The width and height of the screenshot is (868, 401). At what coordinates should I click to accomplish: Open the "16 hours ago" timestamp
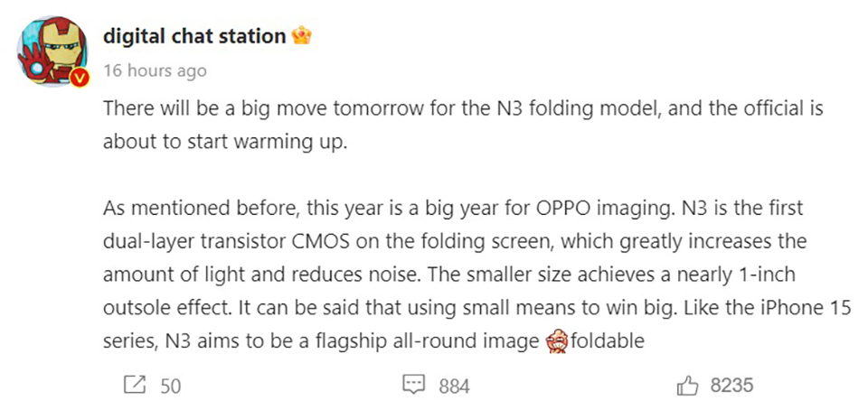pos(155,70)
